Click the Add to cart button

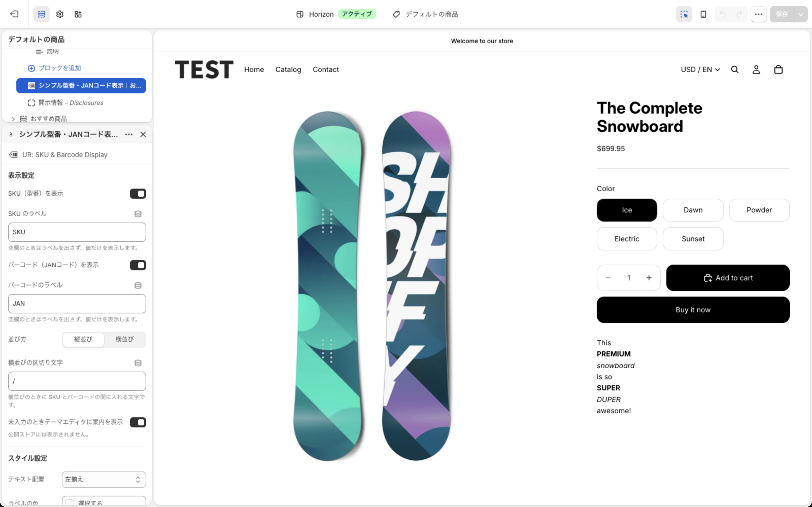pyautogui.click(x=728, y=278)
